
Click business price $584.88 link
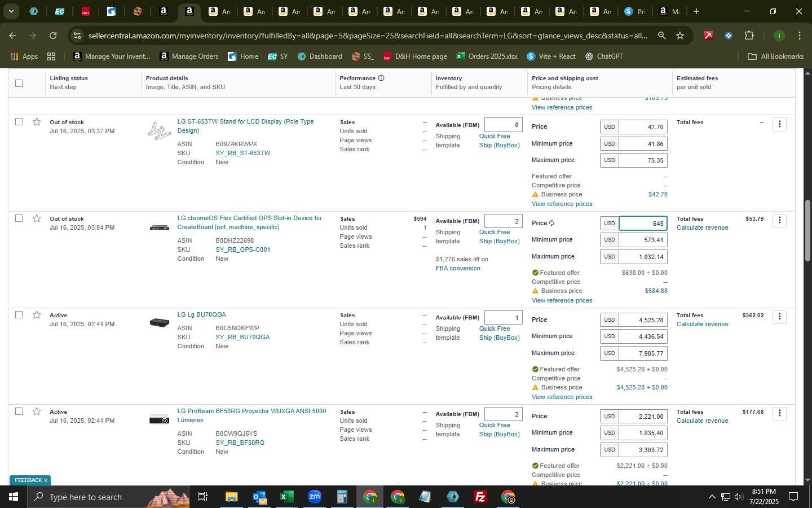point(656,291)
